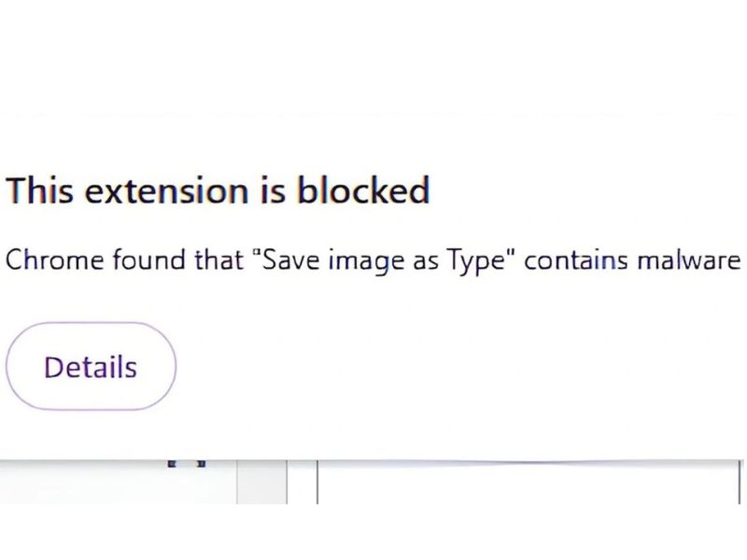
Task: Click the second small dark icon near bottom
Action: tap(200, 463)
